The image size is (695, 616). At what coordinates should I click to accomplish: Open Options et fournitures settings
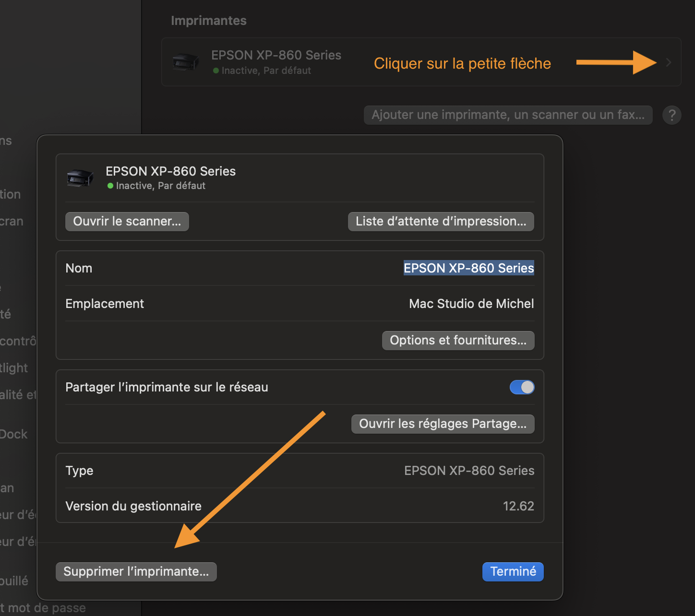coord(458,341)
